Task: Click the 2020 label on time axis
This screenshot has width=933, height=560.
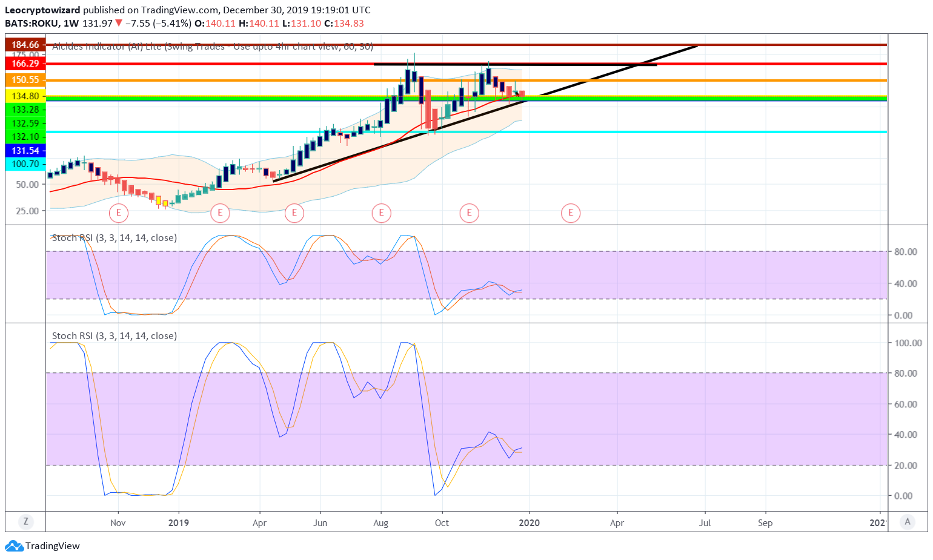Action: click(530, 523)
